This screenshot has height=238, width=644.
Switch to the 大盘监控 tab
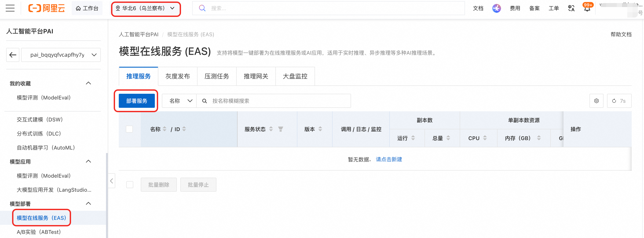(295, 76)
